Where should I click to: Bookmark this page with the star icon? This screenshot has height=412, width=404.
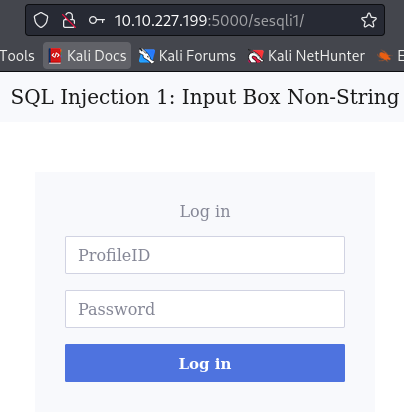pyautogui.click(x=369, y=20)
